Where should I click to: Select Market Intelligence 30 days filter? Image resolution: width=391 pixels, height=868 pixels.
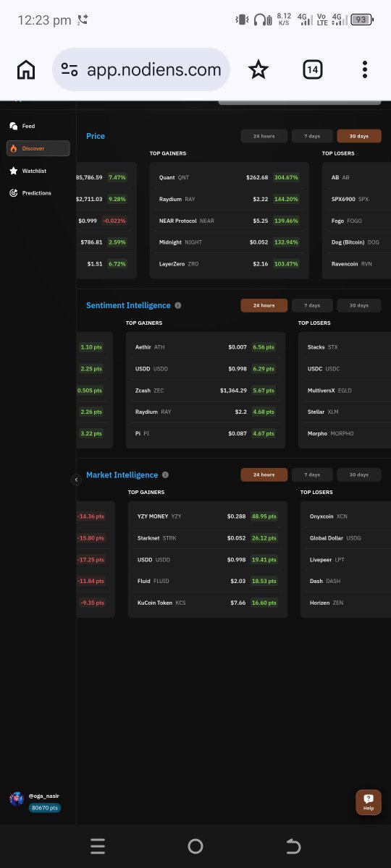[x=359, y=475]
